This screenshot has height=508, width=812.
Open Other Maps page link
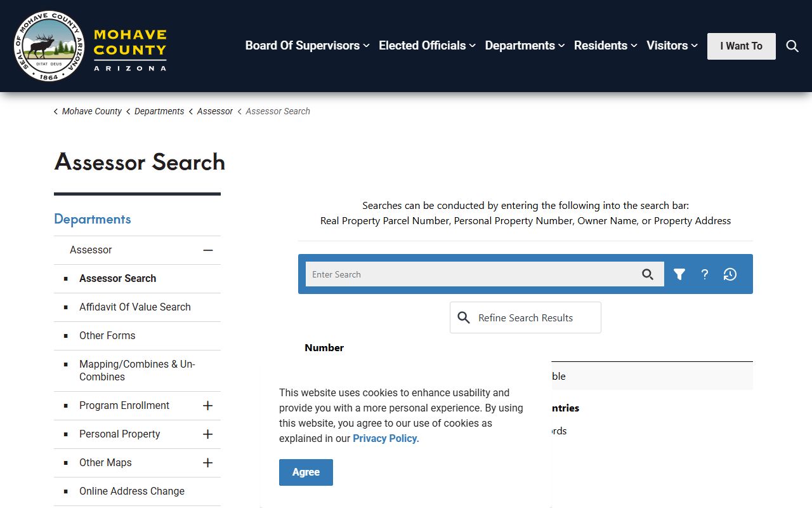click(x=105, y=462)
